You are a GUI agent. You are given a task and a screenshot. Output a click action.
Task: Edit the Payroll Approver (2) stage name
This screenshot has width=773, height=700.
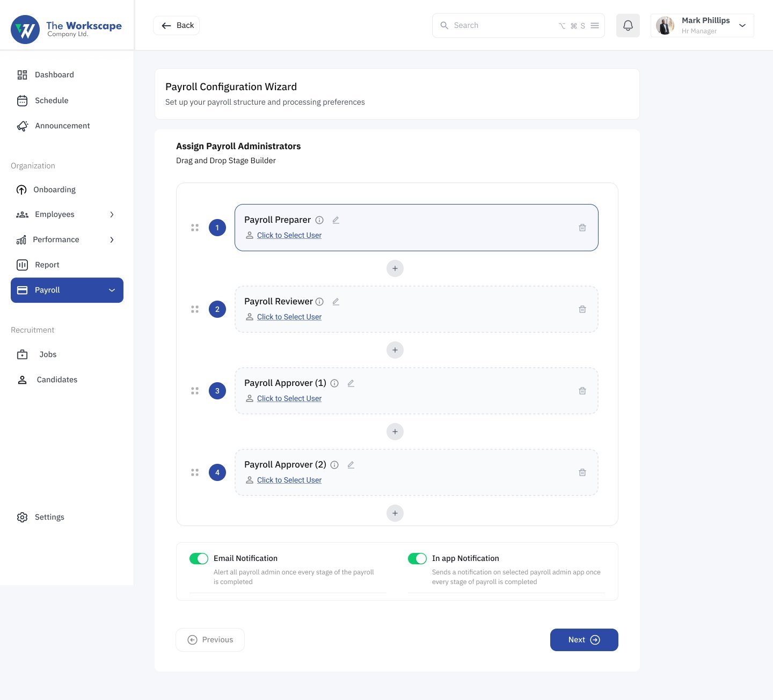(x=351, y=465)
